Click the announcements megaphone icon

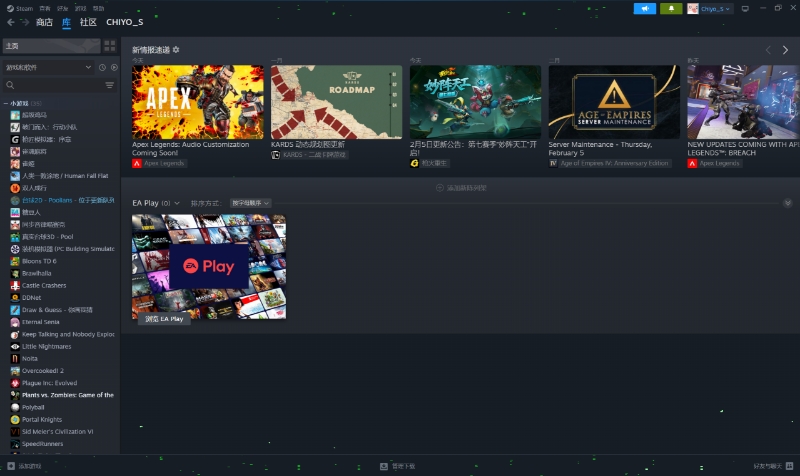point(645,8)
